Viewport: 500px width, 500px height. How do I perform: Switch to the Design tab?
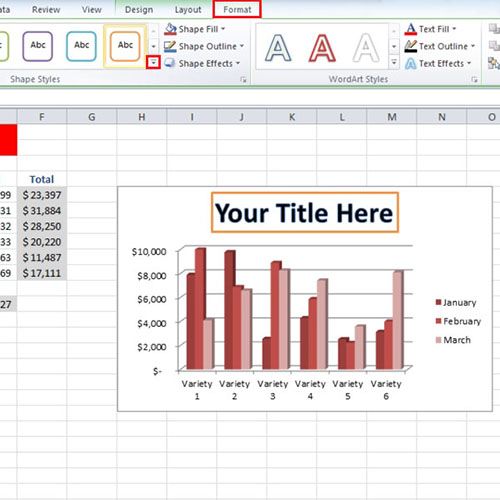pos(139,10)
